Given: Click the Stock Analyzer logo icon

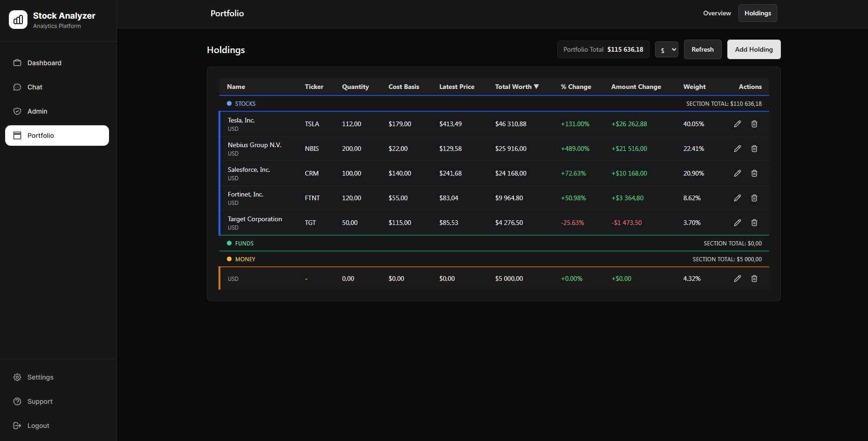Looking at the screenshot, I should pos(18,20).
